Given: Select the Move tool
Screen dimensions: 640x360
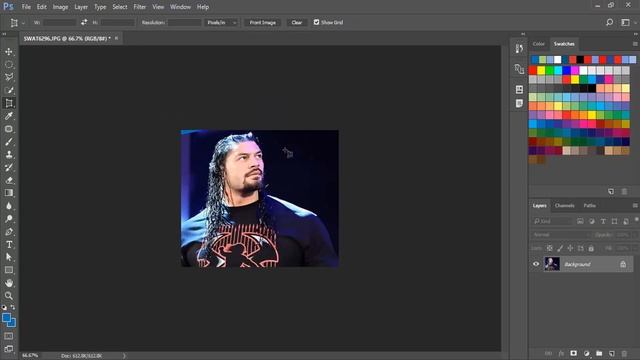Looking at the screenshot, I should click(x=9, y=52).
